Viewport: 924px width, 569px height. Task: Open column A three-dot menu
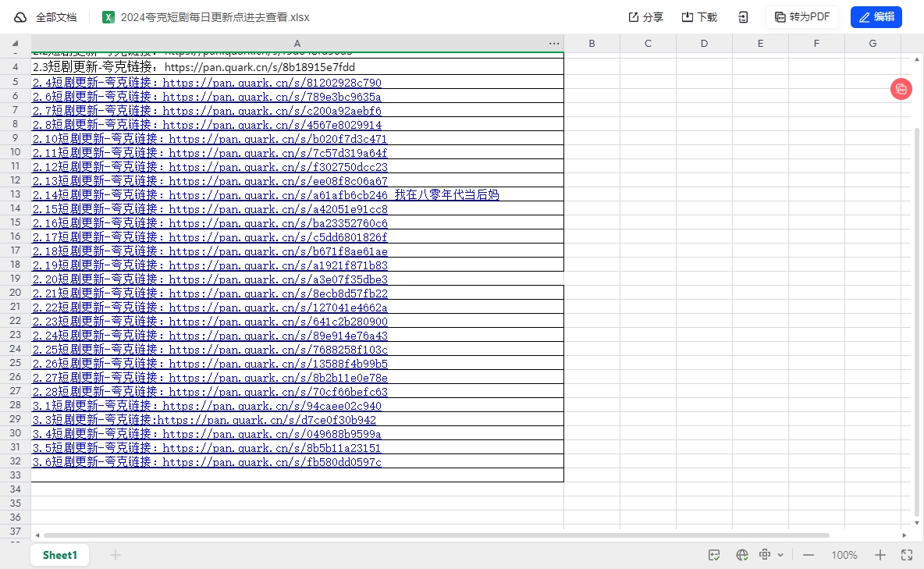click(554, 43)
